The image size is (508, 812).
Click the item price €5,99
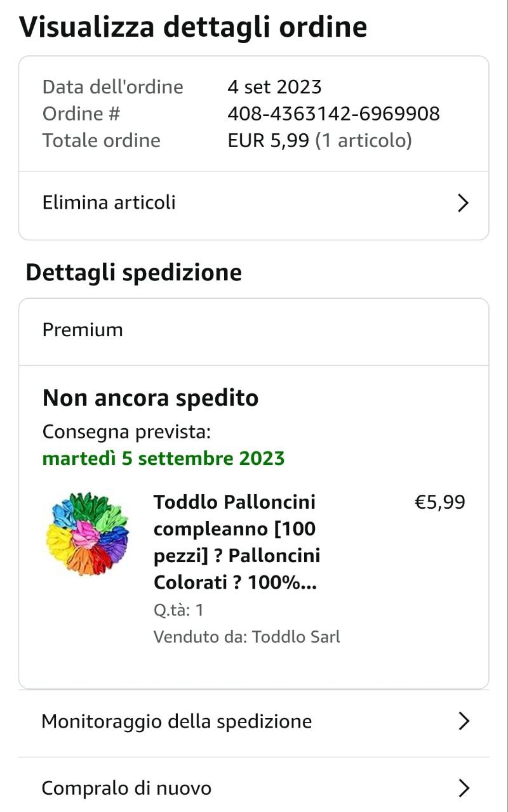439,502
